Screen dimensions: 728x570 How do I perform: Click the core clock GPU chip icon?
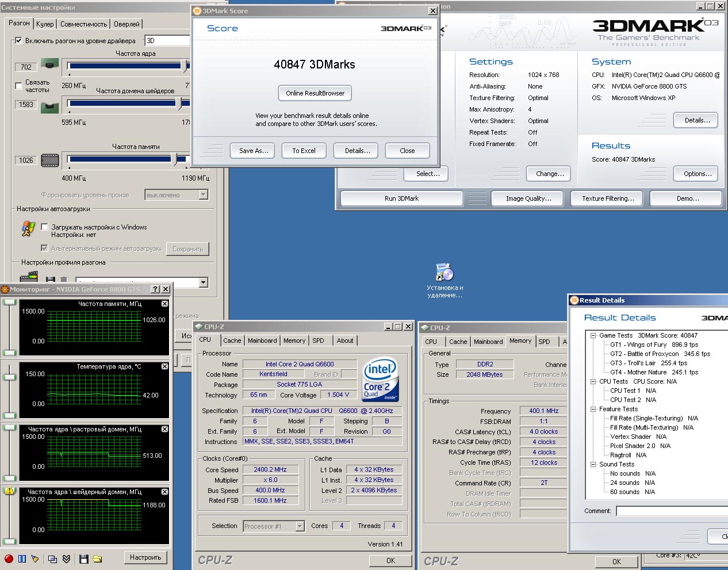(x=50, y=64)
